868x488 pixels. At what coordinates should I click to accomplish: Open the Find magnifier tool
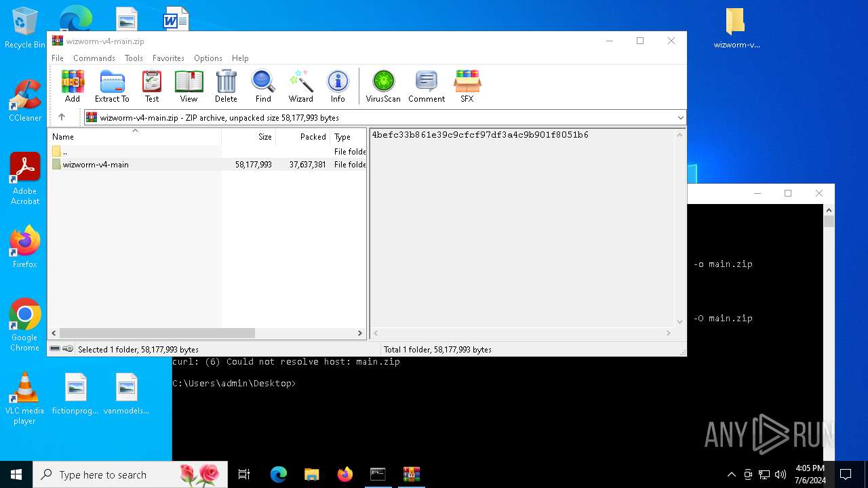click(x=263, y=86)
